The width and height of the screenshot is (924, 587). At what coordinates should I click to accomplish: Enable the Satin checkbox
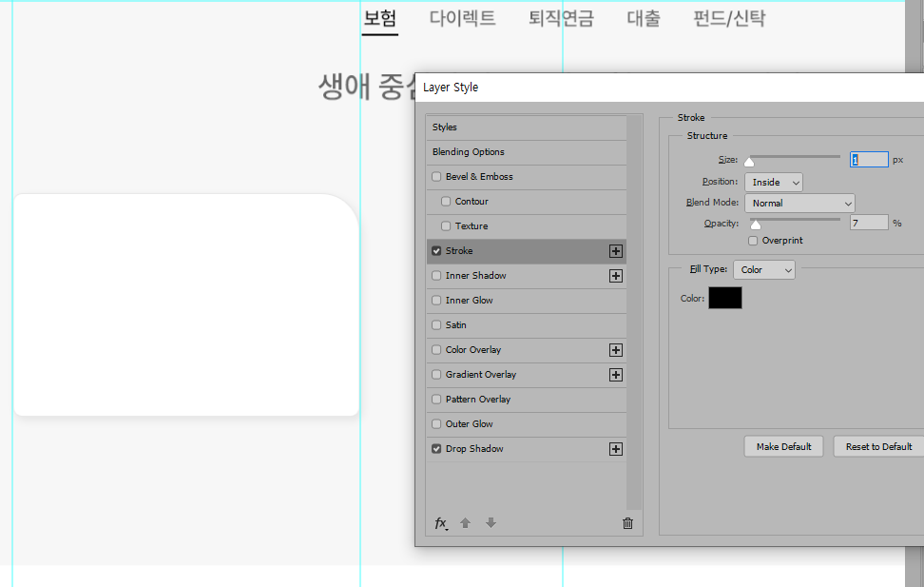(x=436, y=325)
